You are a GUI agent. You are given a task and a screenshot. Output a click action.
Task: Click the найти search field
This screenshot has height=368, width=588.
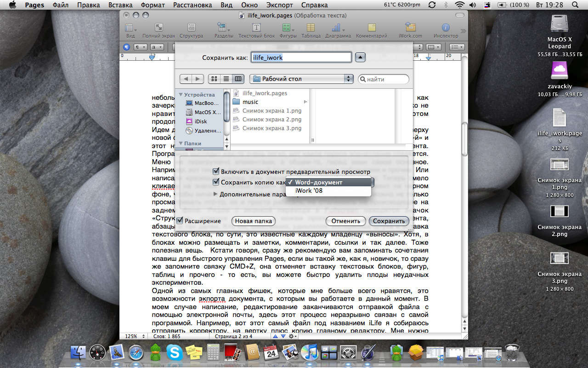pyautogui.click(x=383, y=79)
